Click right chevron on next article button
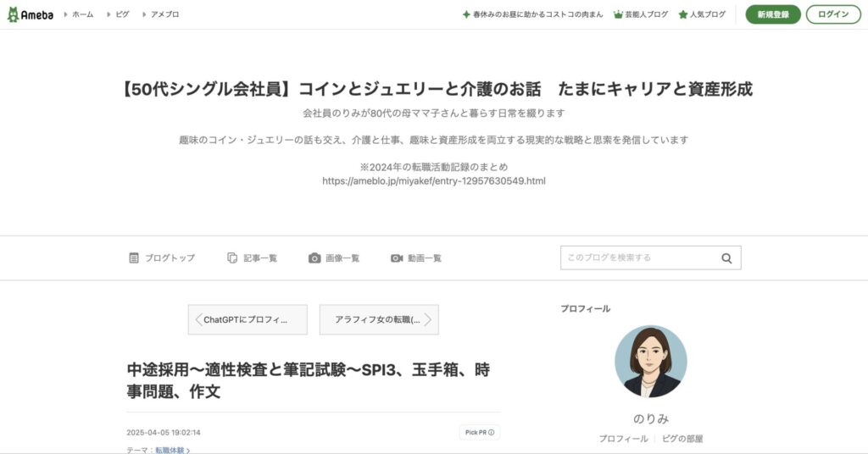 (428, 319)
